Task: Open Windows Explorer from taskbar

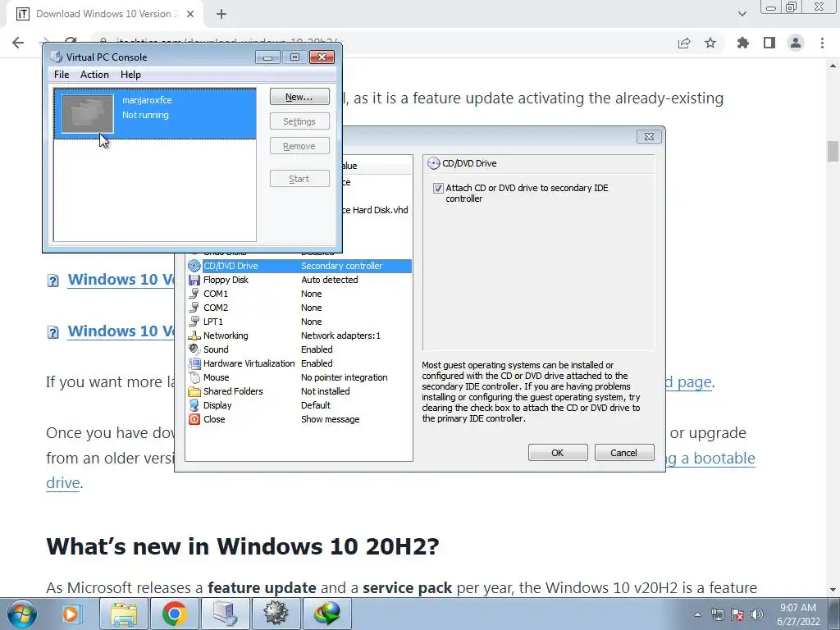Action: tap(124, 614)
